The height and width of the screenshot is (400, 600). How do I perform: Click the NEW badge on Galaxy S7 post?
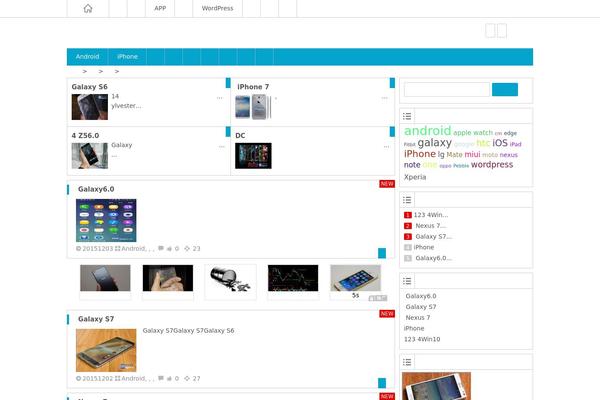click(x=387, y=314)
